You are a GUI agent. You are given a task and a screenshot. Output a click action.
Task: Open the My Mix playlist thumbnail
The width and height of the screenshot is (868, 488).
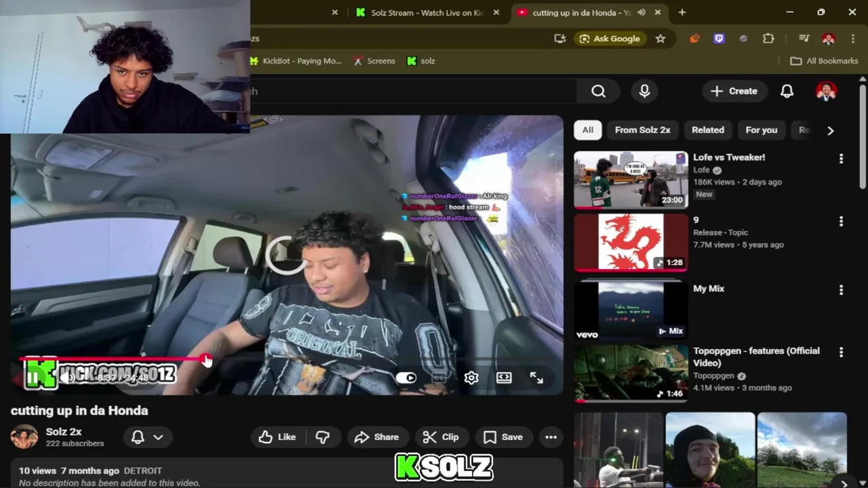click(x=631, y=310)
